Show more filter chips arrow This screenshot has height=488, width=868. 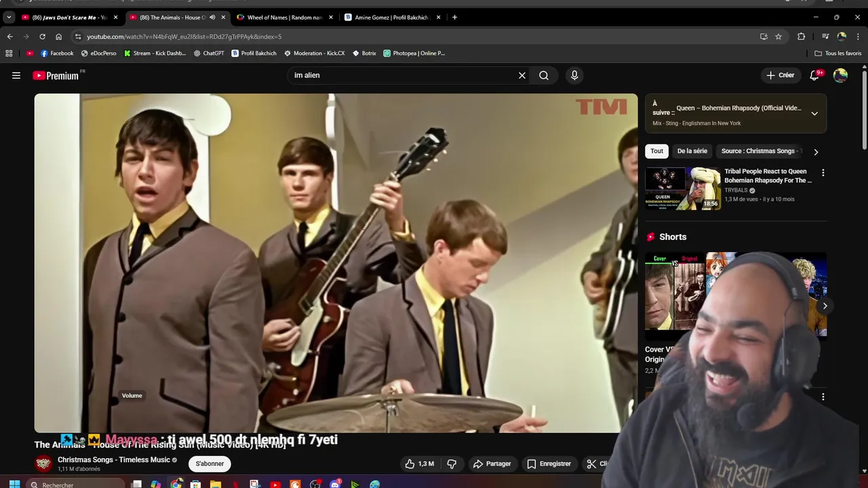point(816,152)
